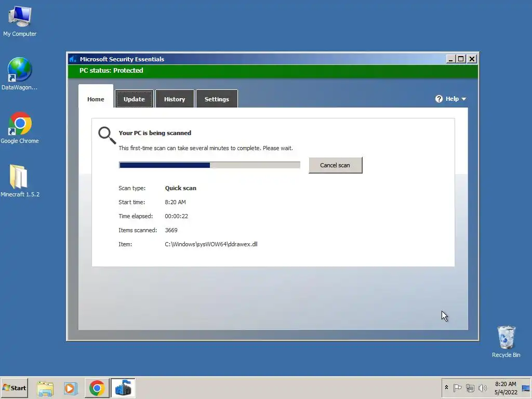Open the History tab
Viewport: 532px width, 399px height.
click(x=175, y=99)
